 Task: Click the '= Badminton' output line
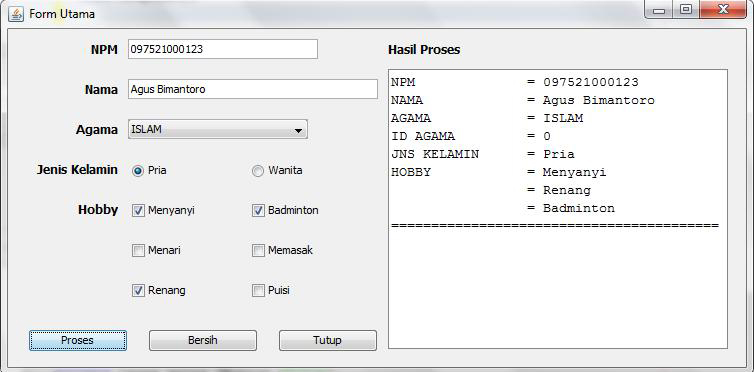[571, 209]
